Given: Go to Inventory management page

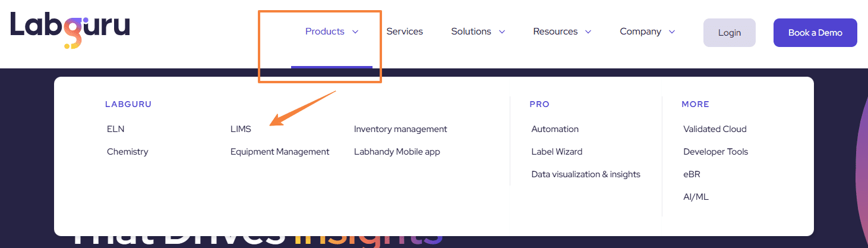Looking at the screenshot, I should (400, 129).
